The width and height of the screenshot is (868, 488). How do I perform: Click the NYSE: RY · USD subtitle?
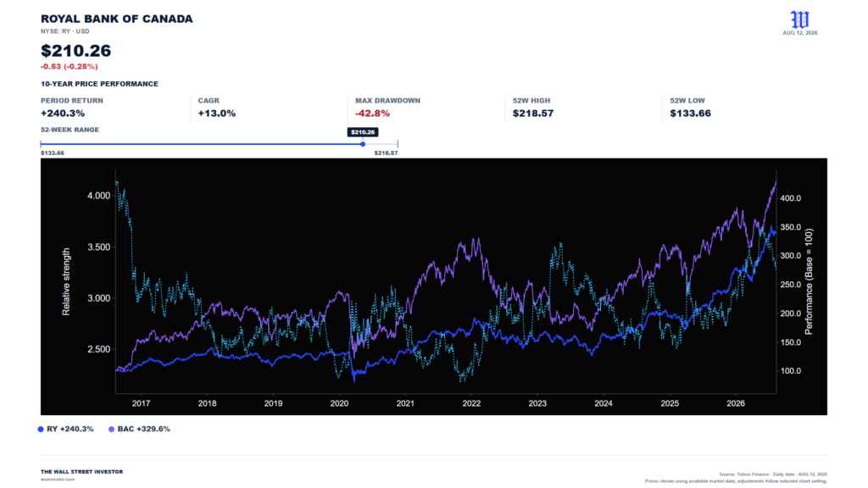pos(64,31)
